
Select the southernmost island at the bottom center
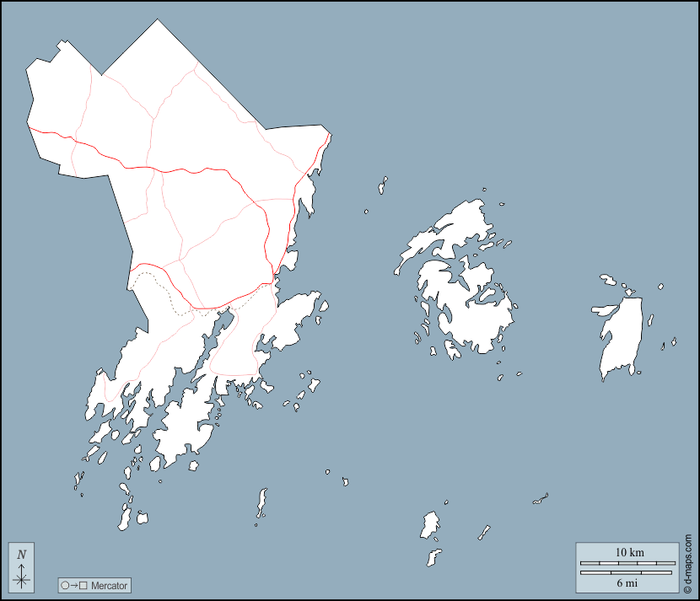tap(433, 557)
